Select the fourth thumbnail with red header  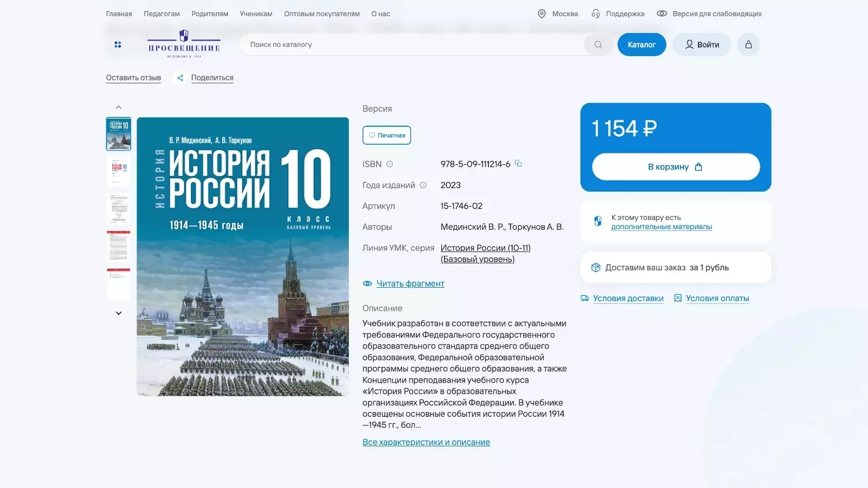pyautogui.click(x=119, y=246)
